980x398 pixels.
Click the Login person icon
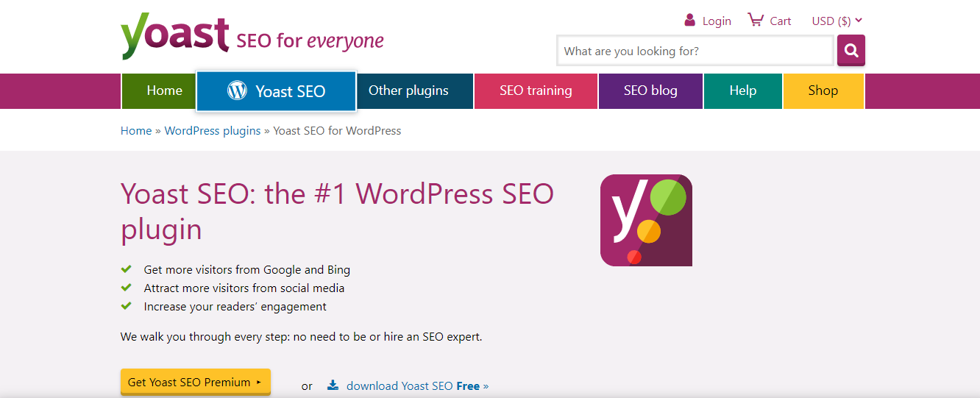[689, 20]
